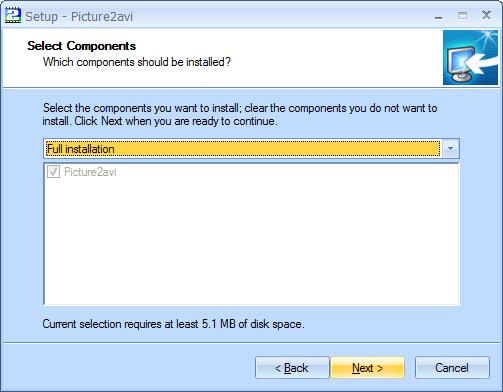Click the blank footer area left of Back
503x392 pixels.
128,368
